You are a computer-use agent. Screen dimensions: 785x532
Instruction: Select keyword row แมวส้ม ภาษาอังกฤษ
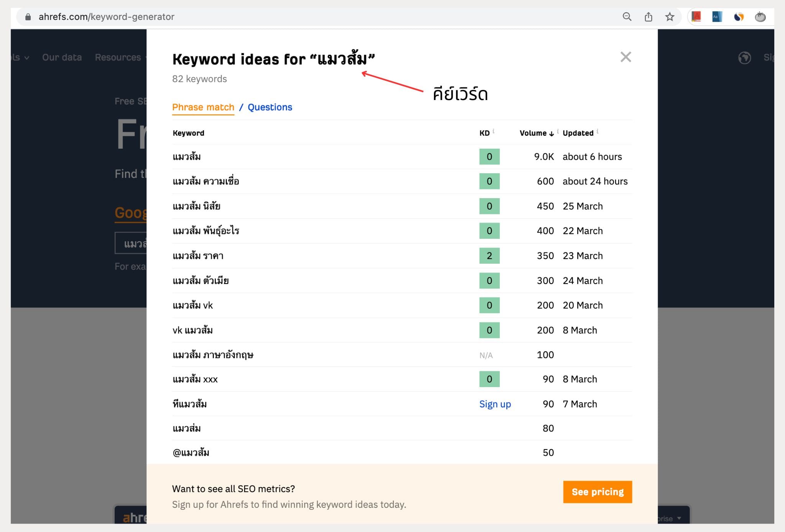click(402, 355)
